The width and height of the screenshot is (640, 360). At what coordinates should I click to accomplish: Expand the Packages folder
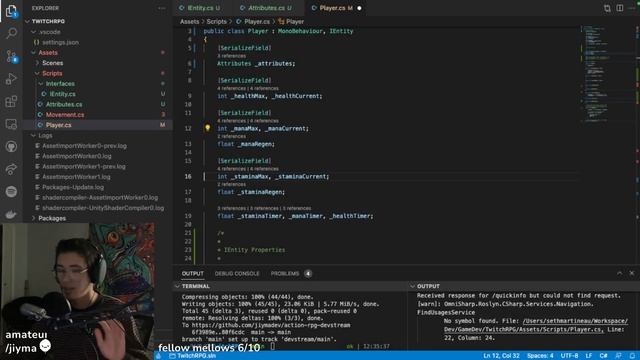[x=33, y=218]
